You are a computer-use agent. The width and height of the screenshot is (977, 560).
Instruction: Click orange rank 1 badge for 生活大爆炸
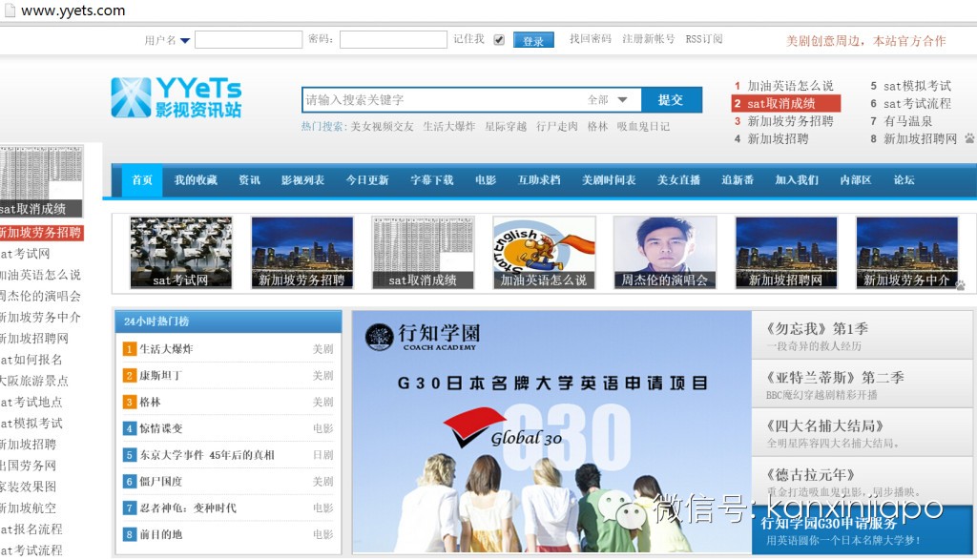click(130, 349)
